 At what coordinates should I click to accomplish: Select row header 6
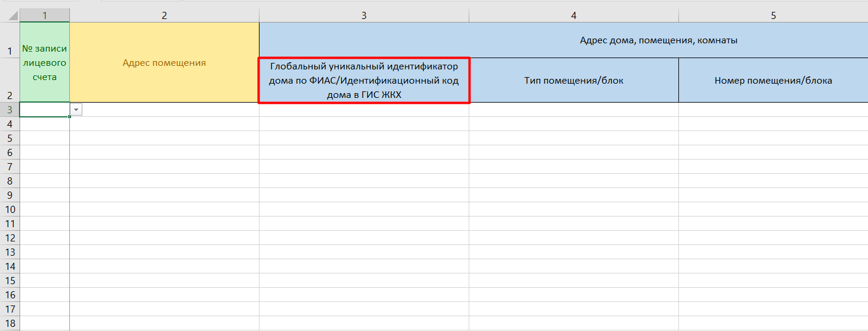[x=9, y=152]
